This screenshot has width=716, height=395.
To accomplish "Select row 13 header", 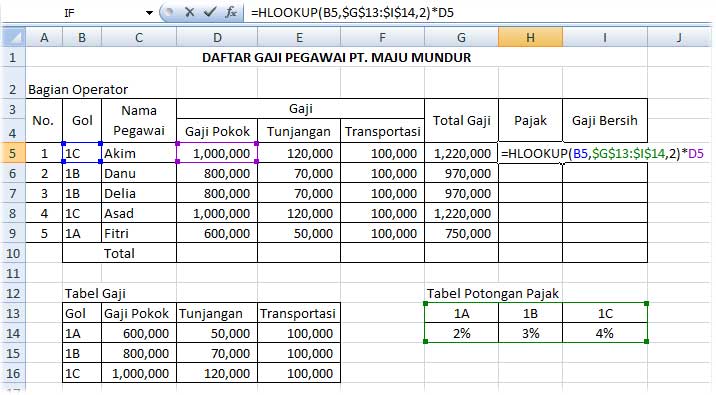I will (x=13, y=313).
